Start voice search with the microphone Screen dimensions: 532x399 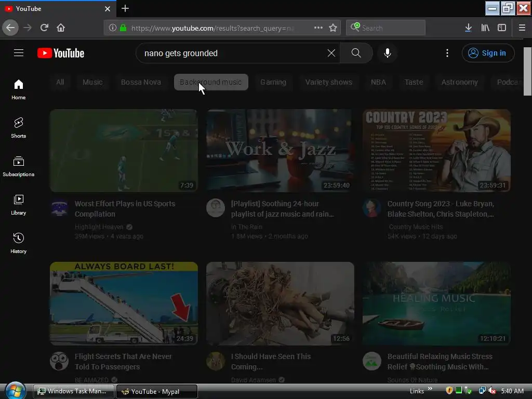[x=388, y=53]
